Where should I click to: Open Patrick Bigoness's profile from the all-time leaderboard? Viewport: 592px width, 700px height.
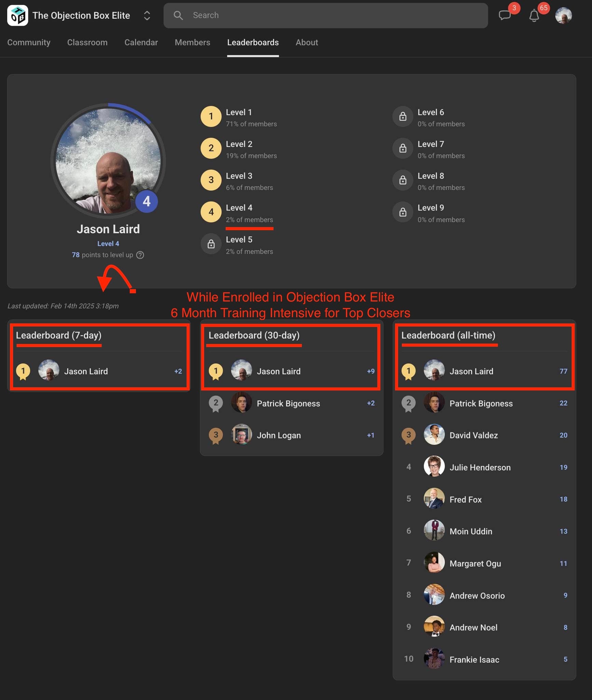pos(481,403)
